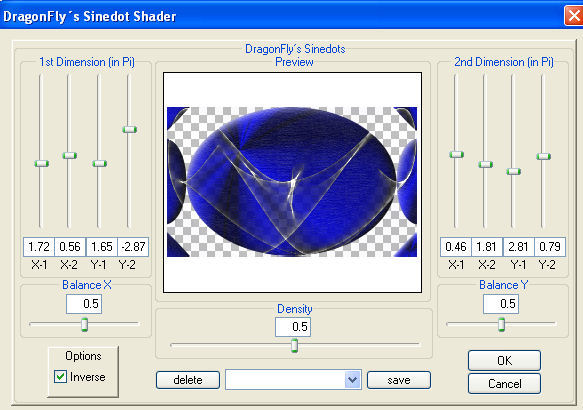Confirm settings with OK button
The width and height of the screenshot is (583, 410).
point(504,360)
